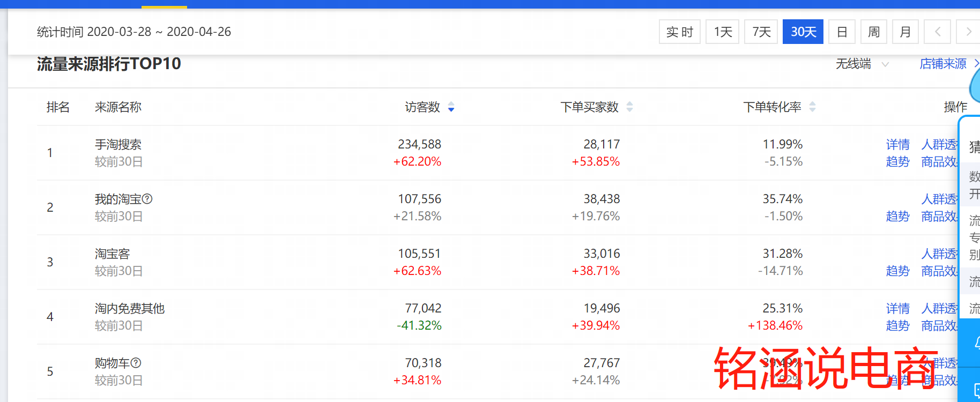Select the 我的淘宝 source name
This screenshot has height=402, width=980.
tap(118, 199)
